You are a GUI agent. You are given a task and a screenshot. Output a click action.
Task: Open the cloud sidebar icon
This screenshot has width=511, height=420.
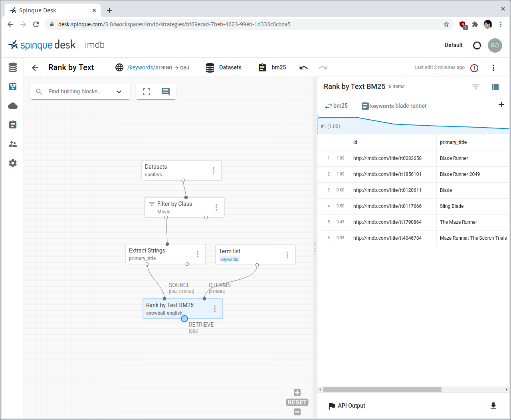(13, 106)
